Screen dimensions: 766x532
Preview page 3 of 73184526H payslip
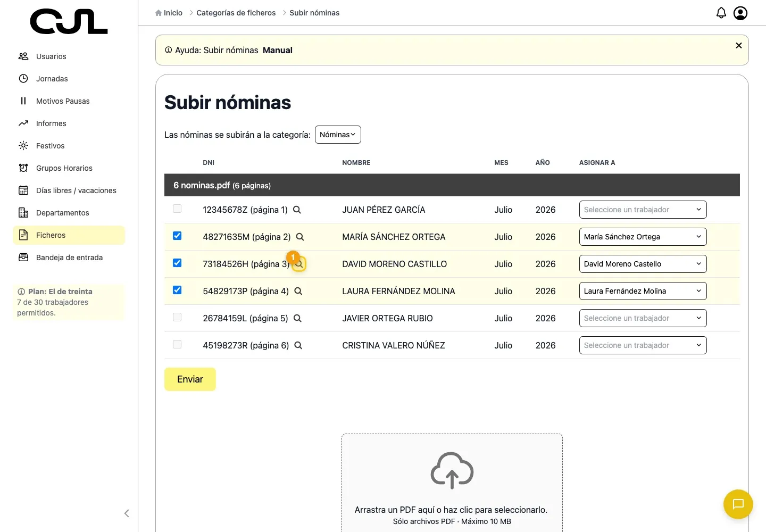(x=299, y=264)
